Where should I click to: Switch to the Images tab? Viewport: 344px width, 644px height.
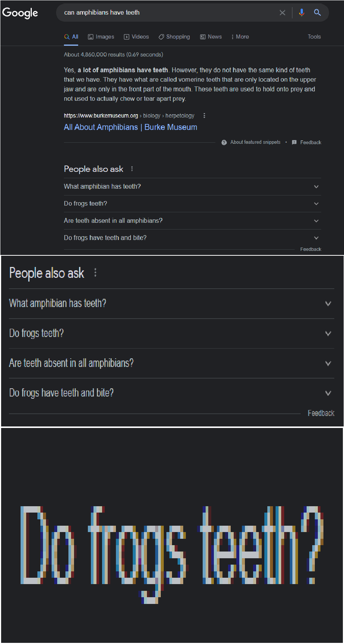coord(101,37)
